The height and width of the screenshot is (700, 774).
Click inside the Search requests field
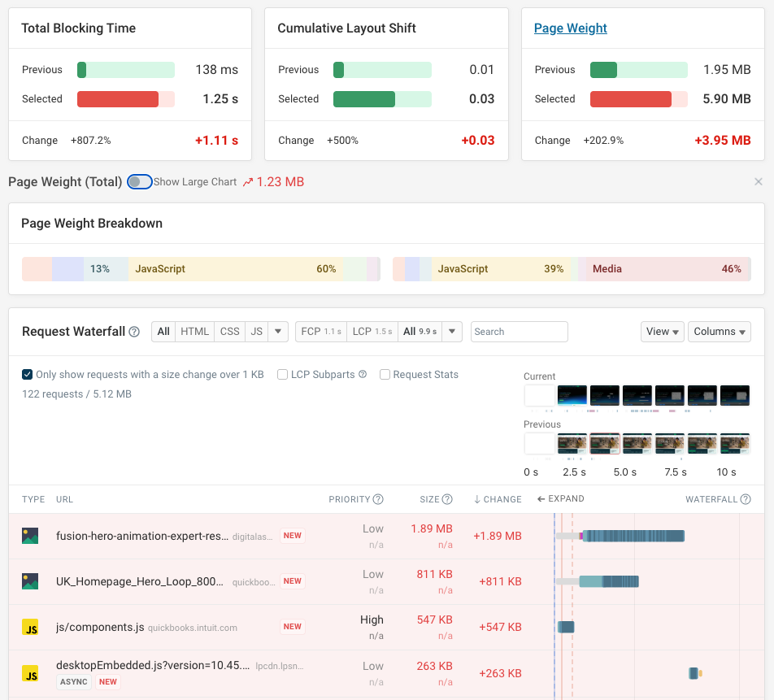(519, 331)
